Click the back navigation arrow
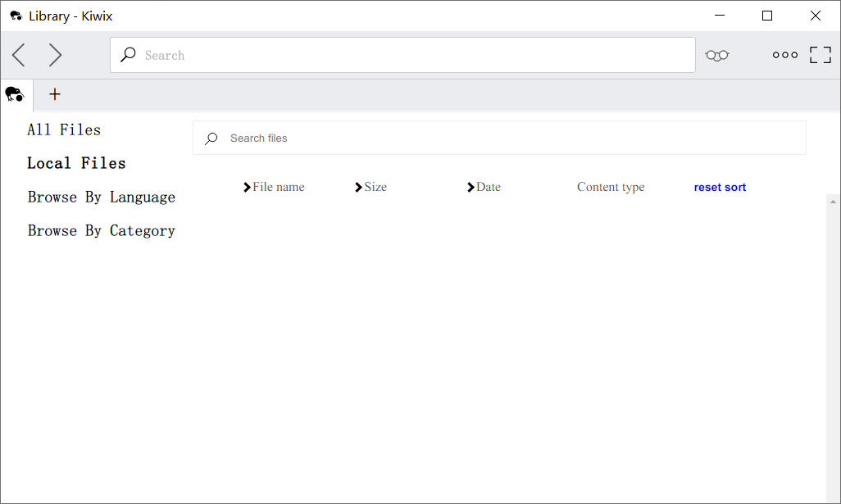The height and width of the screenshot is (504, 841). 18,55
